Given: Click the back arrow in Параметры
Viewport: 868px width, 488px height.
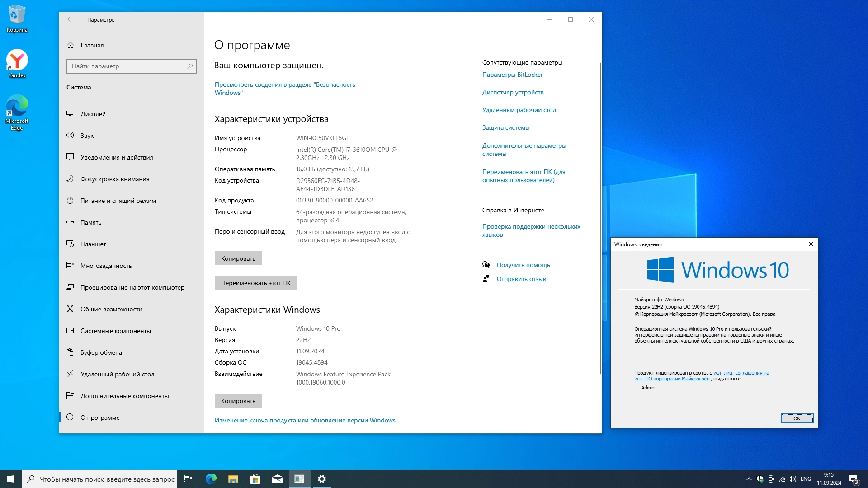Looking at the screenshot, I should pos(70,19).
